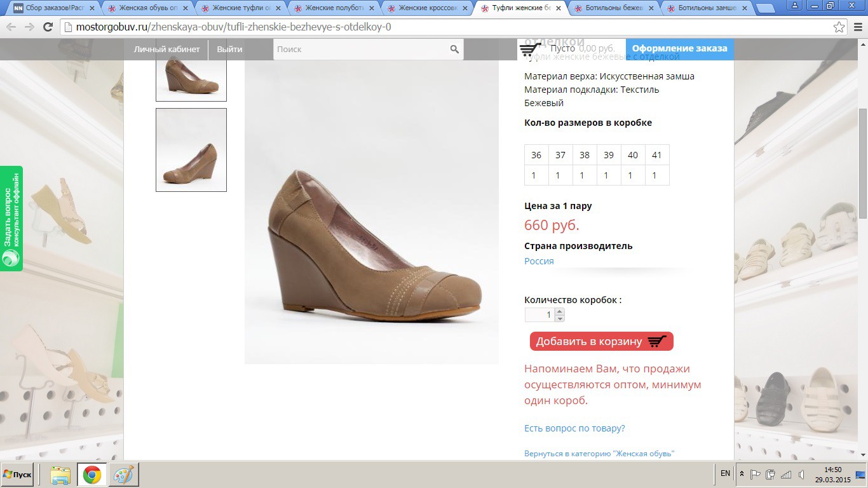Switch to the 'Ботильоны замшев' tab
The width and height of the screenshot is (868, 488).
(707, 8)
